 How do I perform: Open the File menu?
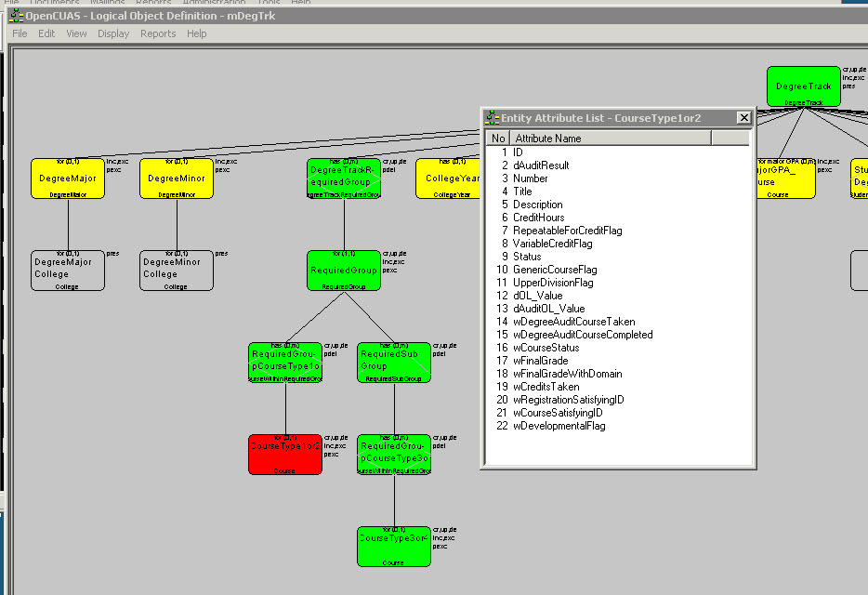pyautogui.click(x=20, y=33)
